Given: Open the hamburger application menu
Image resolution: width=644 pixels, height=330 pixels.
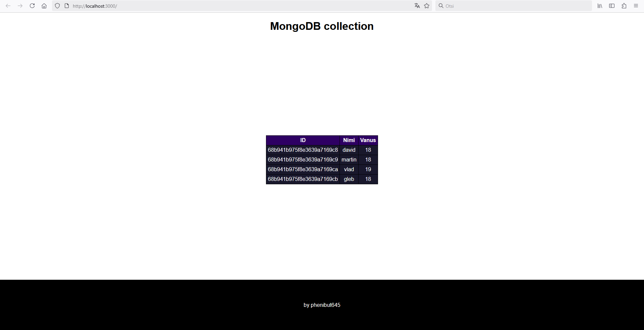Looking at the screenshot, I should click(636, 6).
